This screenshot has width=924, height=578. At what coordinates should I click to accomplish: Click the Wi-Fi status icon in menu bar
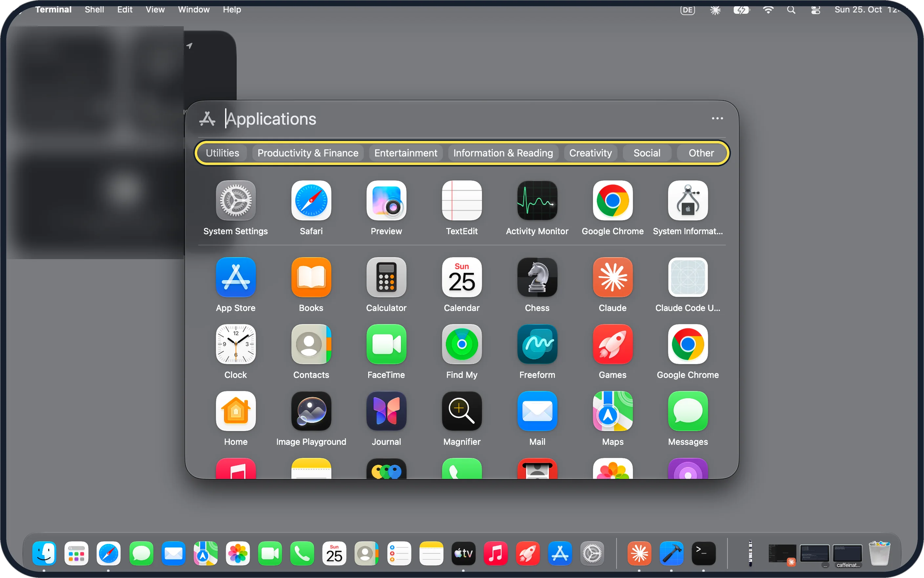coord(768,10)
